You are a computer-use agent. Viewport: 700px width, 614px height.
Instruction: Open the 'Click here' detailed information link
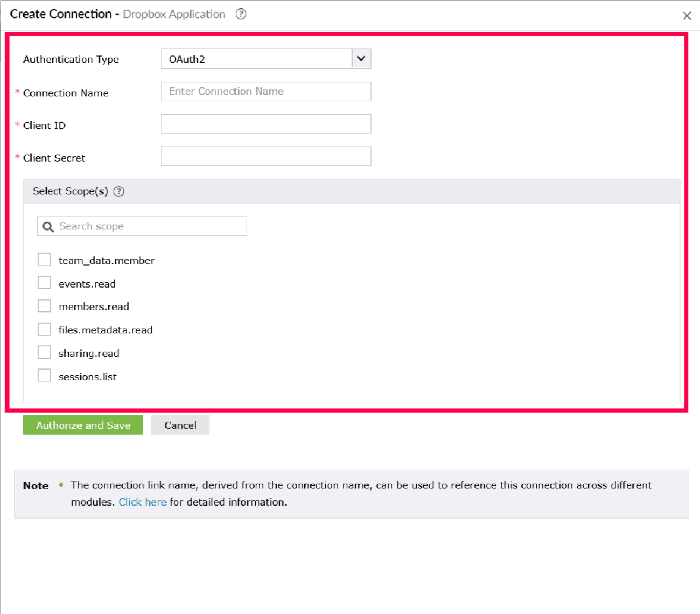143,502
